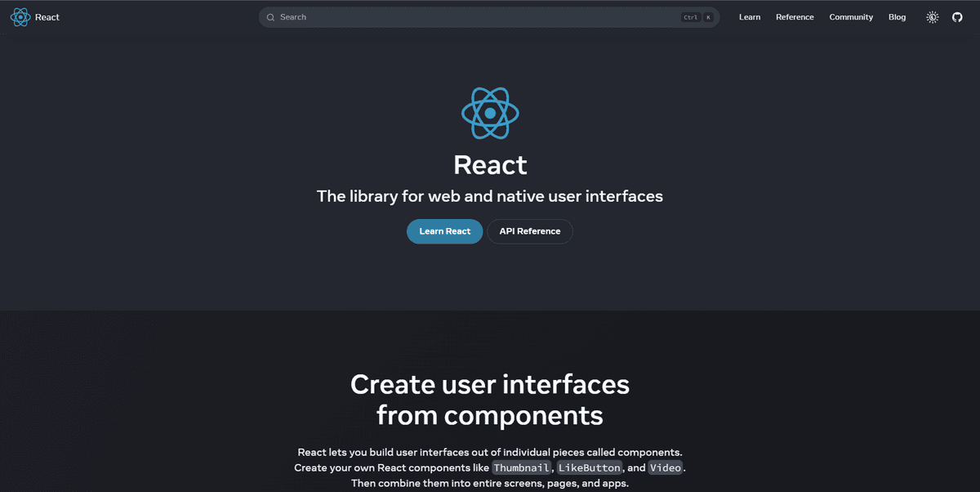Click the large React atom logo
This screenshot has height=492, width=980.
pyautogui.click(x=490, y=113)
